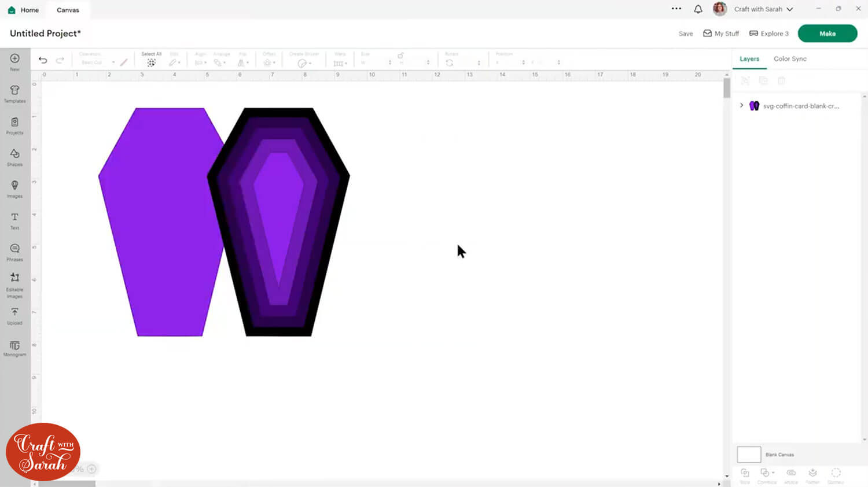This screenshot has width=868, height=487.
Task: Click the size width stepper
Action: 389,62
